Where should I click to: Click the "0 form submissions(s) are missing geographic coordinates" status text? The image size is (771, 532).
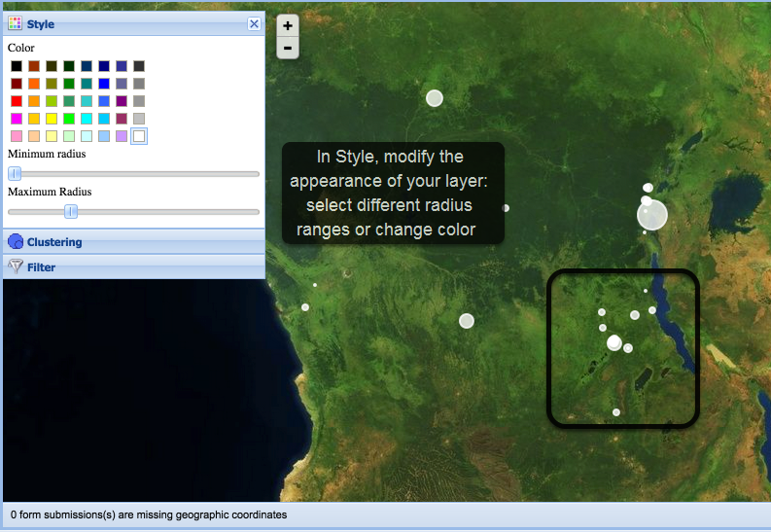[x=149, y=514]
